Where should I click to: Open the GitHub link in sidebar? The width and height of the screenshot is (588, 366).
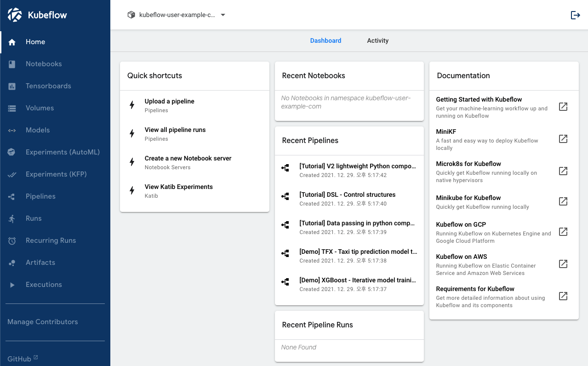pos(23,359)
